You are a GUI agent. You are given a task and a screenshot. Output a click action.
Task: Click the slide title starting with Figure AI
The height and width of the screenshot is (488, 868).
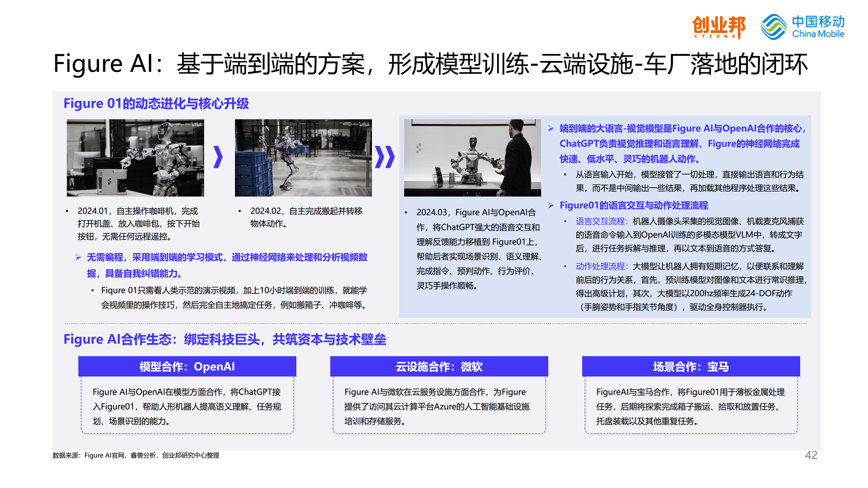tap(431, 64)
